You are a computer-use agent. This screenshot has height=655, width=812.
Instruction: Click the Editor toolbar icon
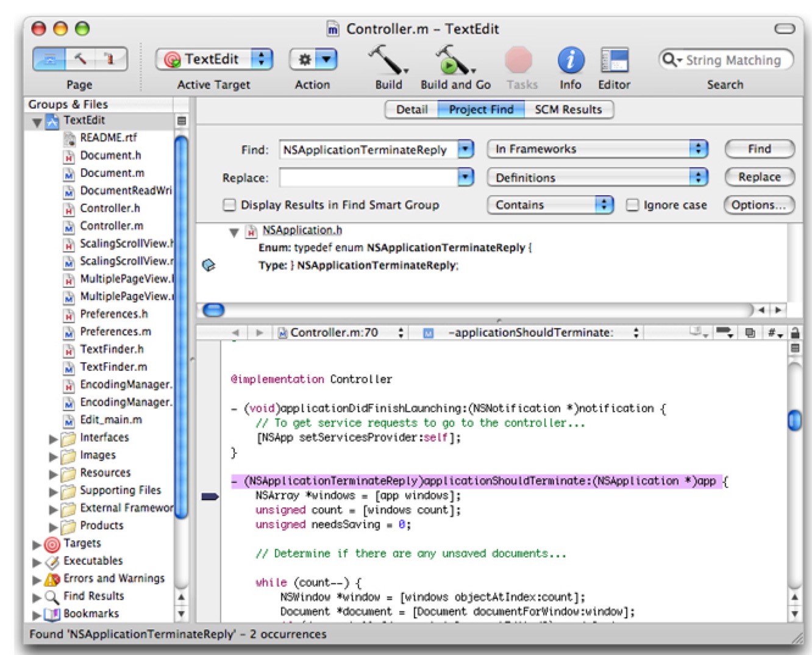[614, 60]
